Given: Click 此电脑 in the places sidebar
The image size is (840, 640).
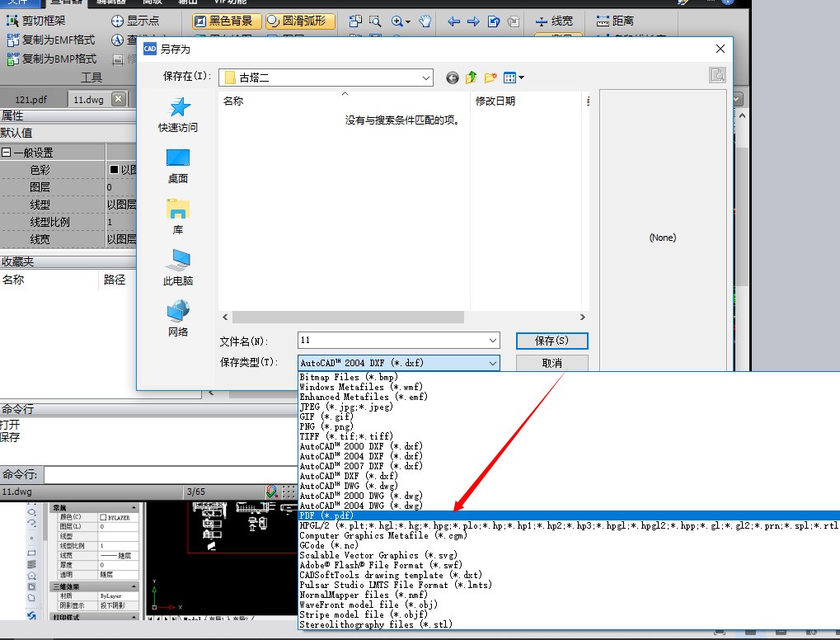Looking at the screenshot, I should click(x=178, y=268).
